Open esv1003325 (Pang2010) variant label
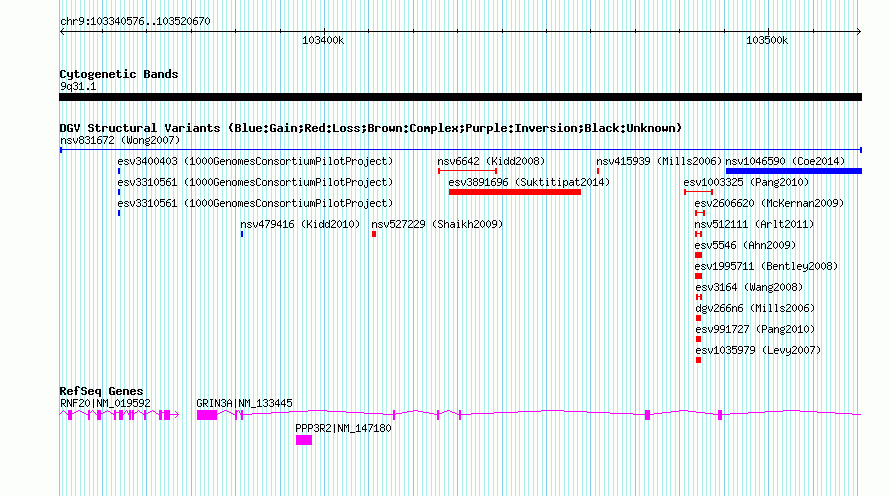The width and height of the screenshot is (890, 496). (x=746, y=182)
